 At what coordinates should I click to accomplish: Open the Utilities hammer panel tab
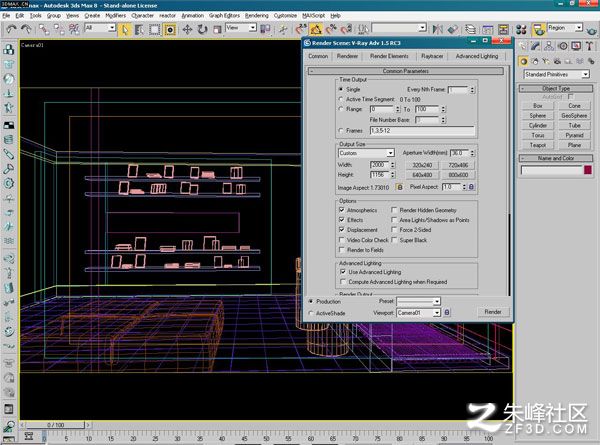589,46
